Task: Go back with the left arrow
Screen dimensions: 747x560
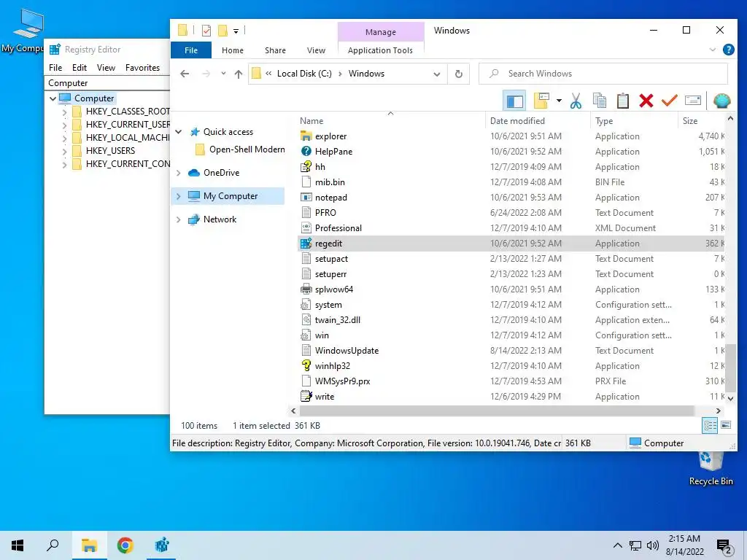Action: [x=185, y=74]
